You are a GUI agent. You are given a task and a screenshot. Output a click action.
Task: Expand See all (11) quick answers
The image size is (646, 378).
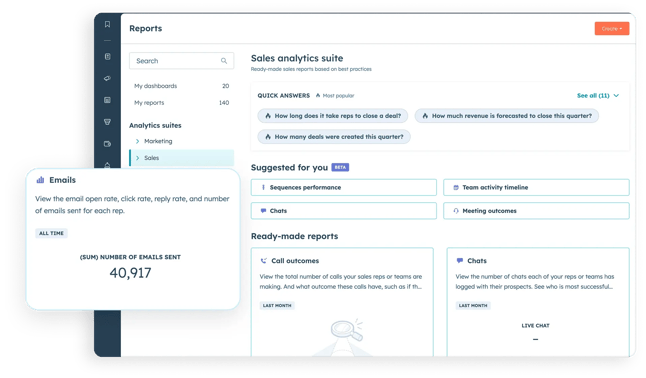pyautogui.click(x=597, y=96)
